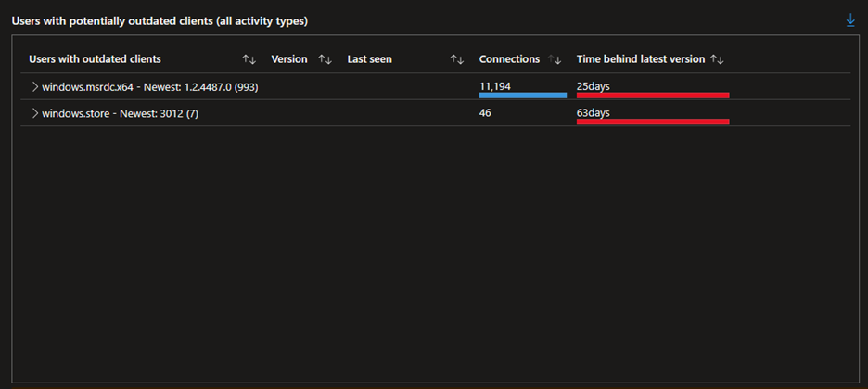
Task: Expand the windows.msrdc.x64 row
Action: [x=35, y=87]
